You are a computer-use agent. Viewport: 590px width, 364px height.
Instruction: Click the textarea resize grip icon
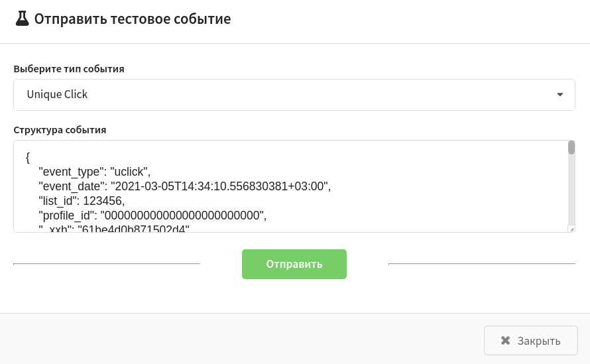coord(571,229)
